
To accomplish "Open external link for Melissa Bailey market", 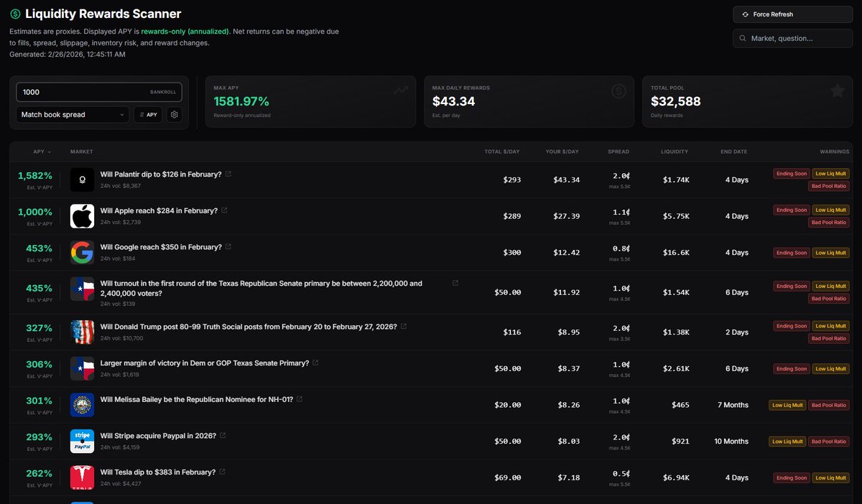I will tap(300, 398).
